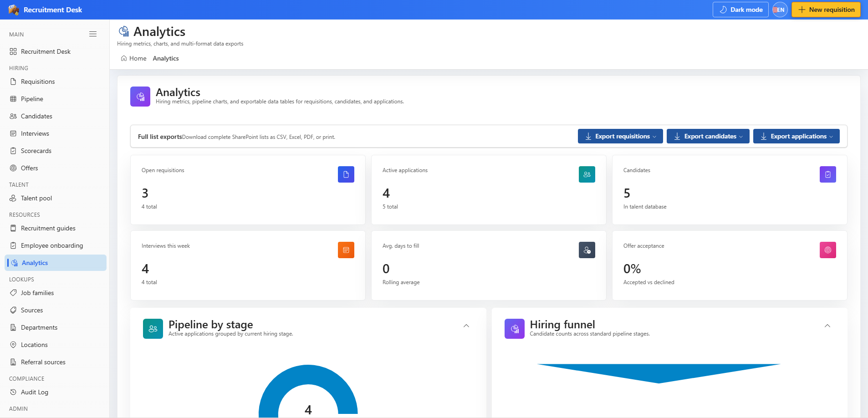Click the 'Rolling average' caption
Image resolution: width=868 pixels, height=418 pixels.
pyautogui.click(x=401, y=282)
